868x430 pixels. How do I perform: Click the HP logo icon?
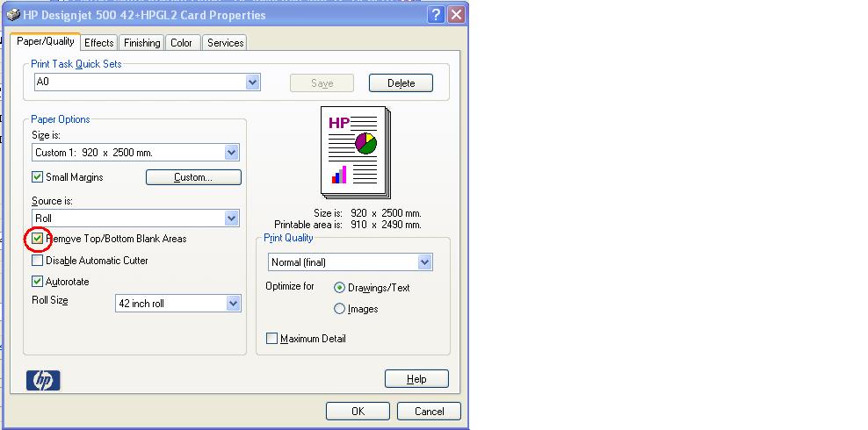click(x=44, y=380)
